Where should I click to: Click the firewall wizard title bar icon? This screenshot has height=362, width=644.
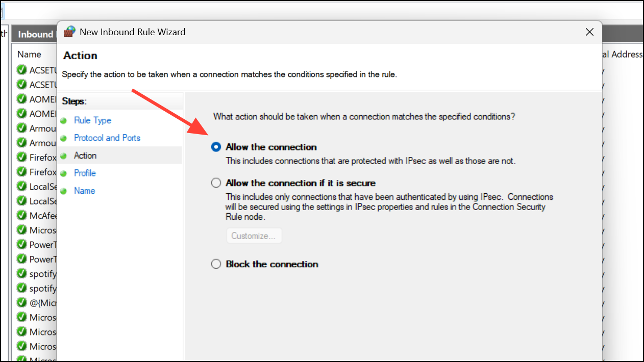[69, 32]
